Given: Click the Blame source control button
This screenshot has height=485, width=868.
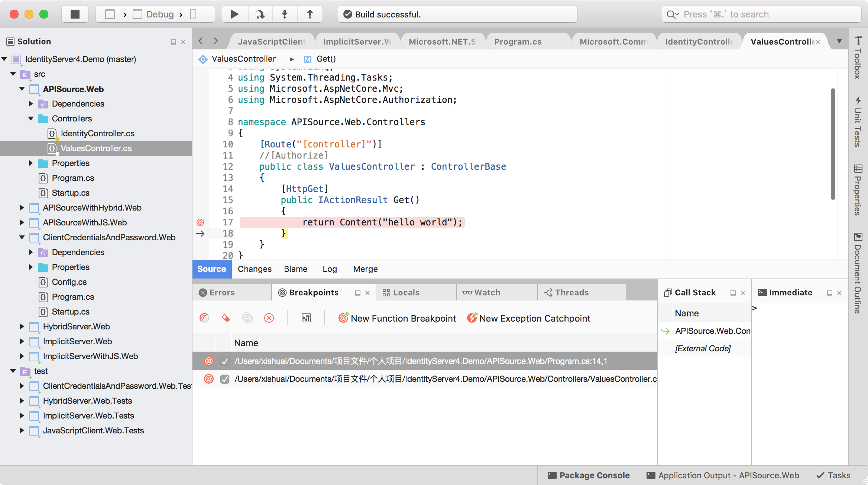Looking at the screenshot, I should (x=296, y=269).
